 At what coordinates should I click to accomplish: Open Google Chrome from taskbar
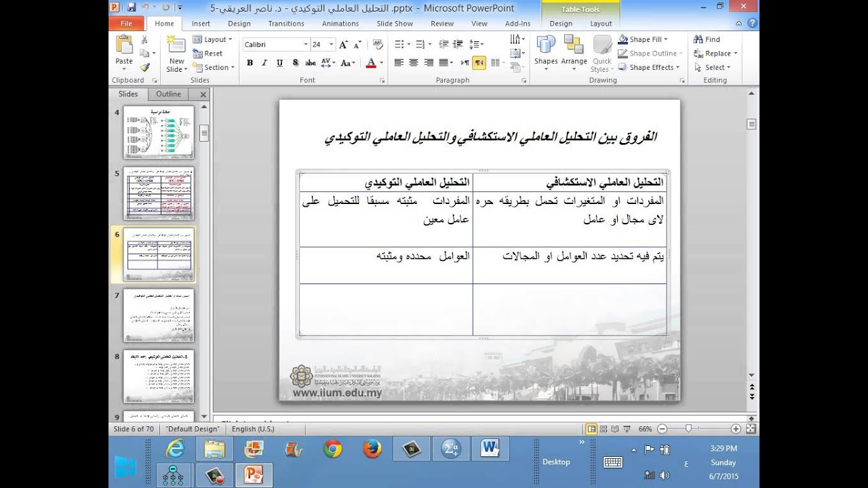333,449
